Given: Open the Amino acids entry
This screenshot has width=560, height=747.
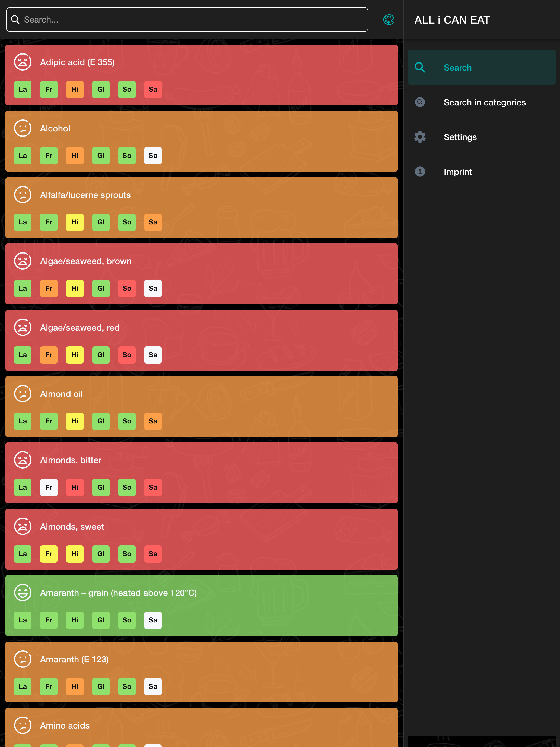Looking at the screenshot, I should tap(202, 727).
